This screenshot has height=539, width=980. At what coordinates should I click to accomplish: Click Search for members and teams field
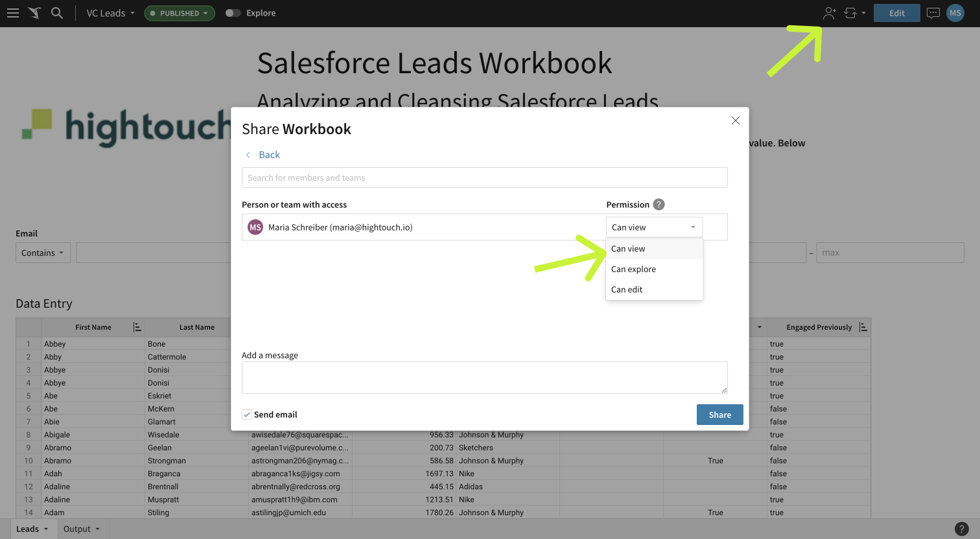click(x=485, y=178)
